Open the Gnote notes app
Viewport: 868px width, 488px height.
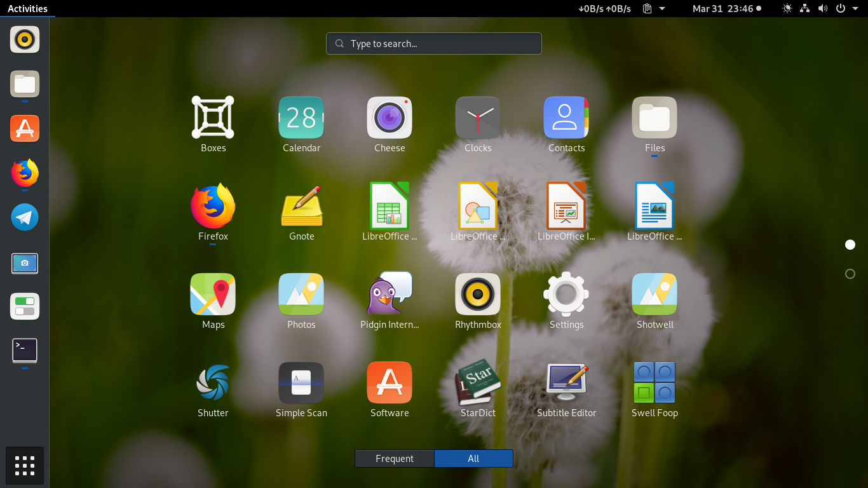pos(301,206)
